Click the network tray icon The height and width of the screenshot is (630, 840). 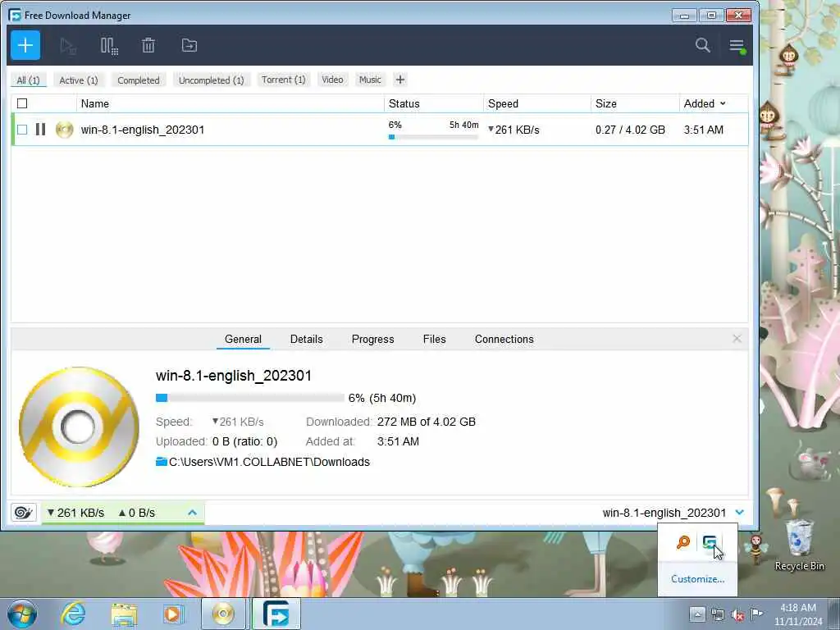[x=718, y=614]
